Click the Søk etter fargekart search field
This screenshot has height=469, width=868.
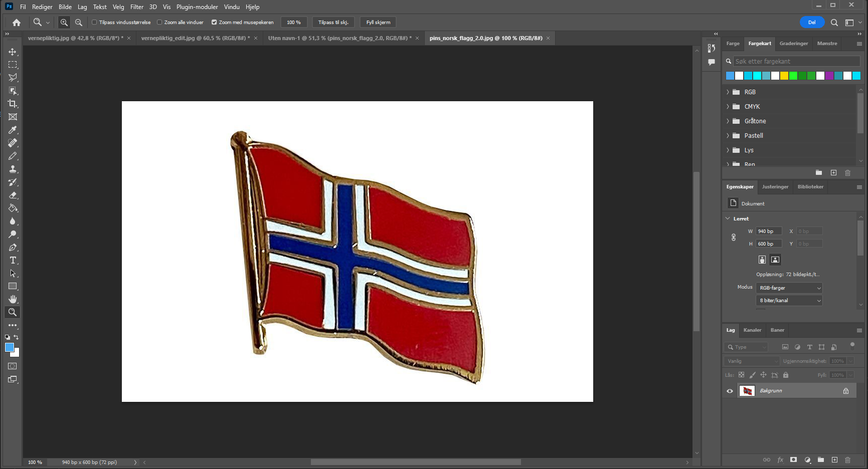click(796, 61)
